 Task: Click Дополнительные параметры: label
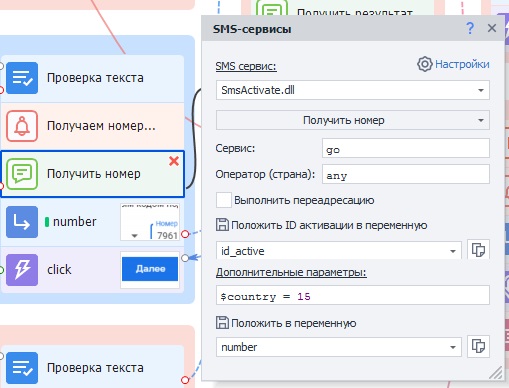click(291, 272)
